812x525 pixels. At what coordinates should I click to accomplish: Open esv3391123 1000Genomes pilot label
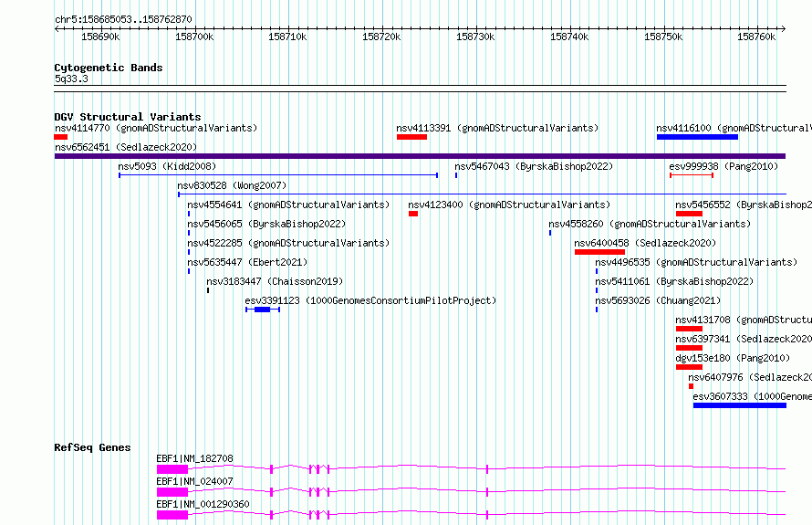pos(370,300)
